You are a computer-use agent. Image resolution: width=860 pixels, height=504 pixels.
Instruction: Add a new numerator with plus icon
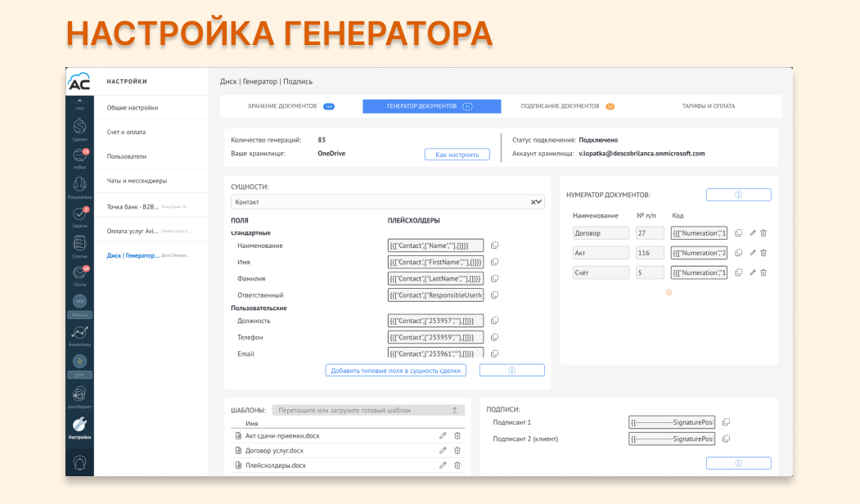pyautogui.click(x=669, y=292)
